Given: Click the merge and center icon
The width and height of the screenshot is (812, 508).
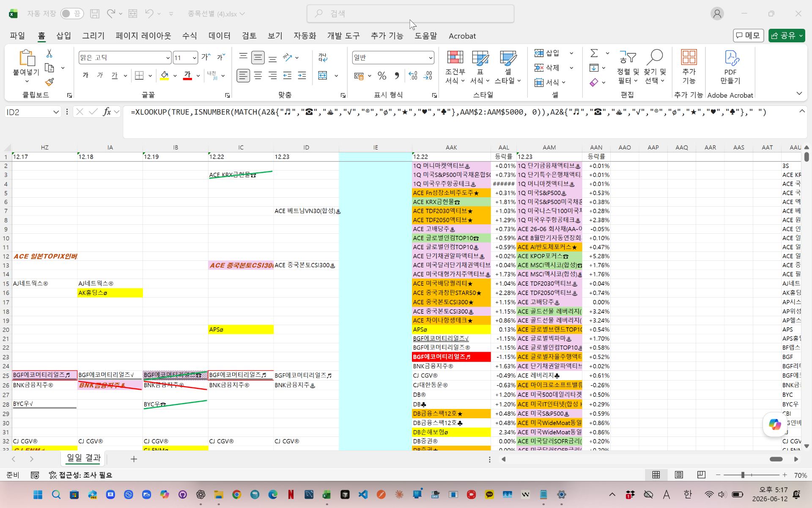Looking at the screenshot, I should [323, 76].
